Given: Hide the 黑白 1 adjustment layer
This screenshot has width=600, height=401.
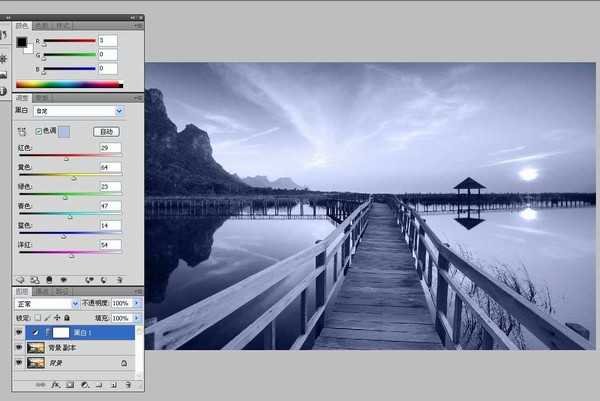Looking at the screenshot, I should 20,331.
